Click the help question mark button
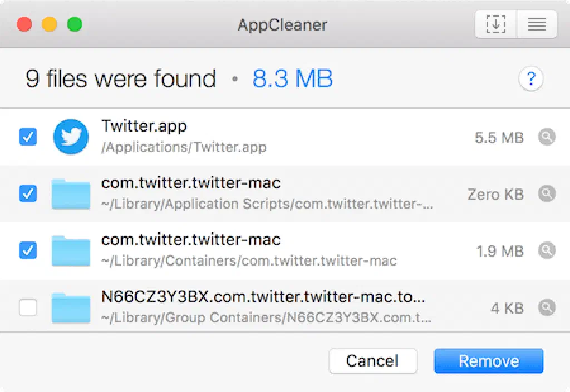 [531, 79]
